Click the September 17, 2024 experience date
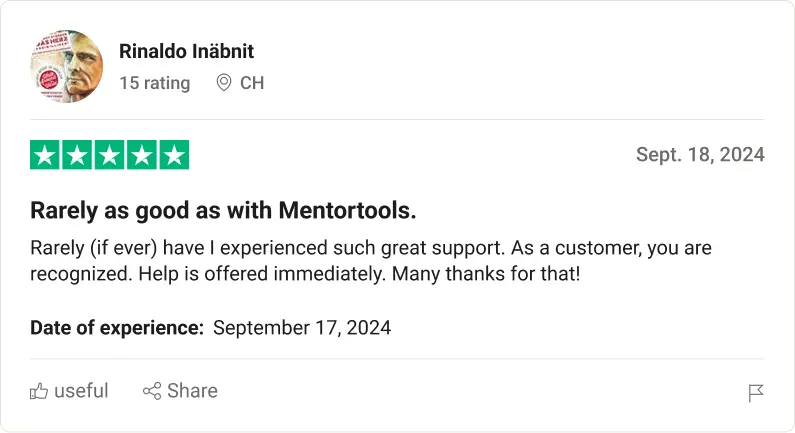Viewport: 795px width, 433px height. 302,327
